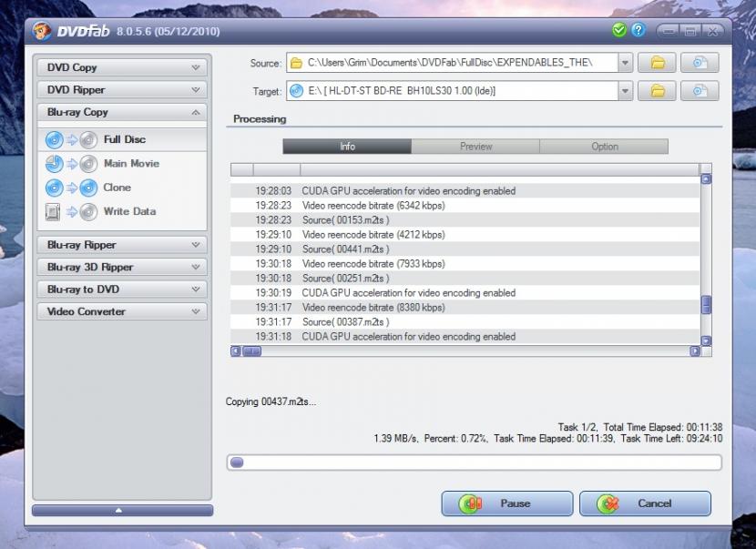Viewport: 756px width, 549px height.
Task: Select log row 'Video reencode bitrate (6342 kbps)'
Action: (x=465, y=206)
